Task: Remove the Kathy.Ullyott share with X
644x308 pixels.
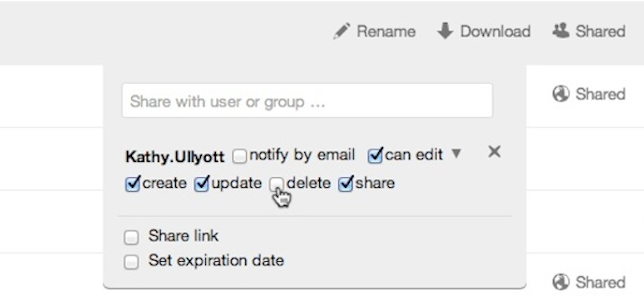Action: pos(494,152)
